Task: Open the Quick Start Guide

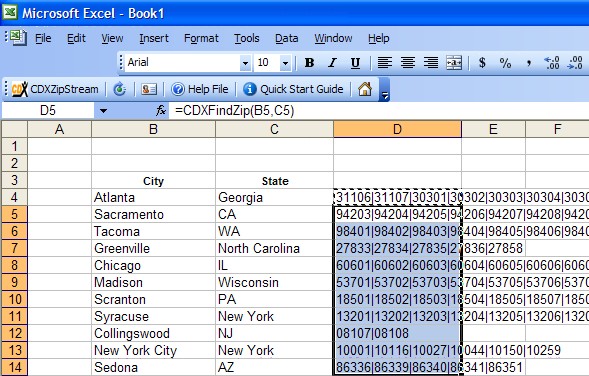Action: coord(293,89)
